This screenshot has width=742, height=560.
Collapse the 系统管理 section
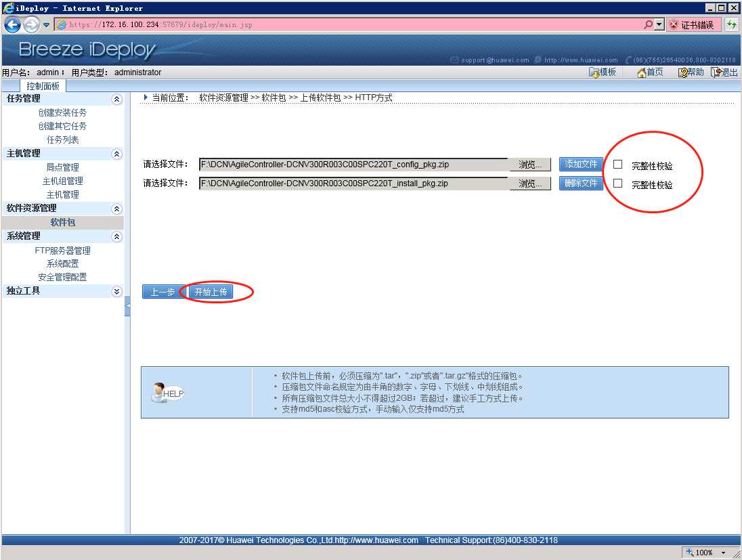(116, 237)
